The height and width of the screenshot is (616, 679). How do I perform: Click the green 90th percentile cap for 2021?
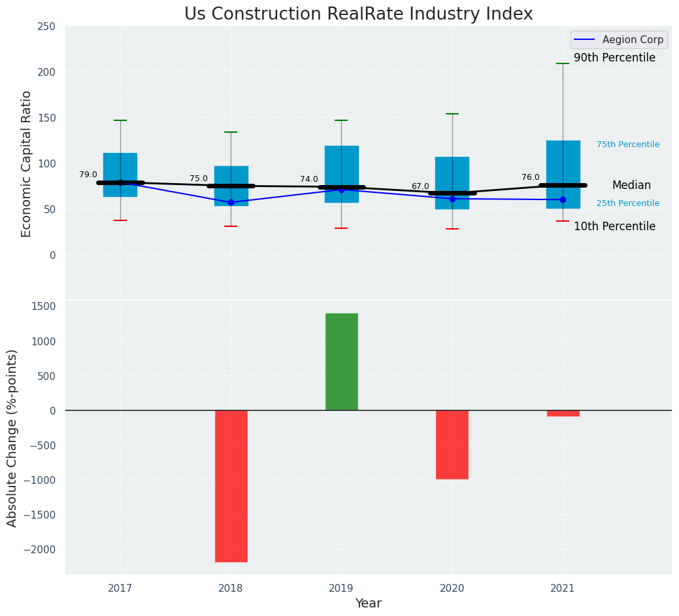coord(563,63)
